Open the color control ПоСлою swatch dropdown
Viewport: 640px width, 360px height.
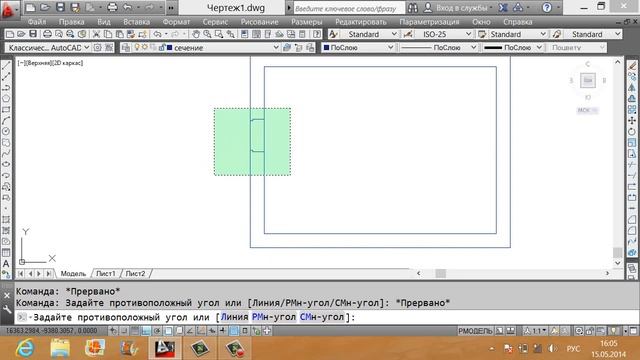point(358,48)
